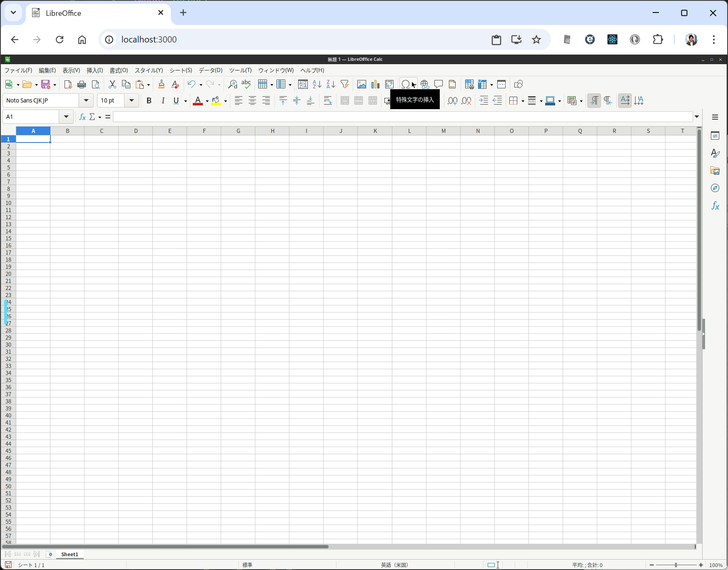
Task: Expand the font name dropdown
Action: pyautogui.click(x=86, y=101)
